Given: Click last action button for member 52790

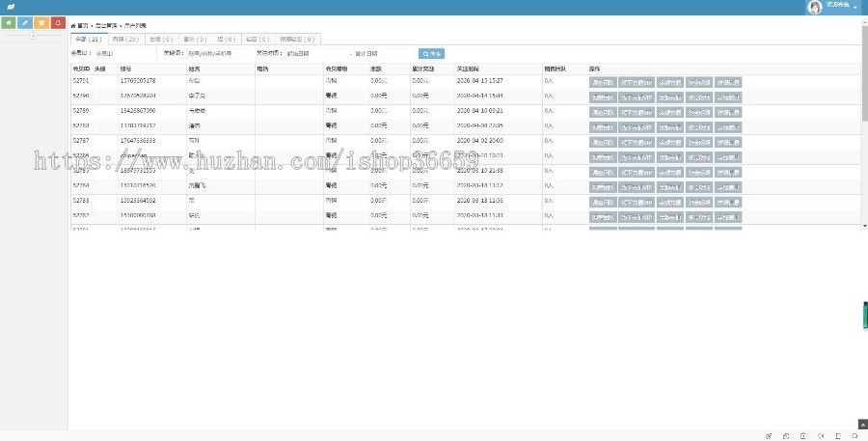Looking at the screenshot, I should click(x=728, y=97).
